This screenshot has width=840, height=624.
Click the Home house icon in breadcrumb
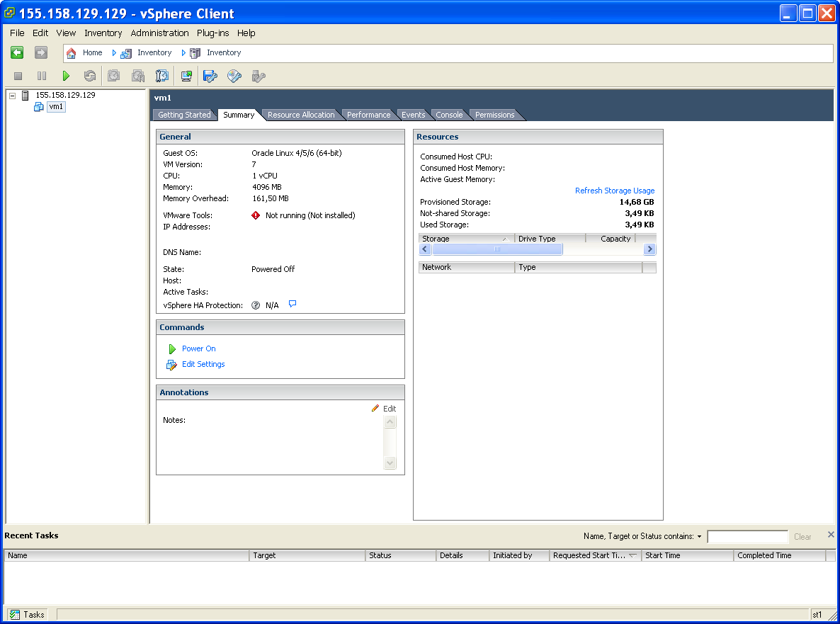[x=72, y=53]
